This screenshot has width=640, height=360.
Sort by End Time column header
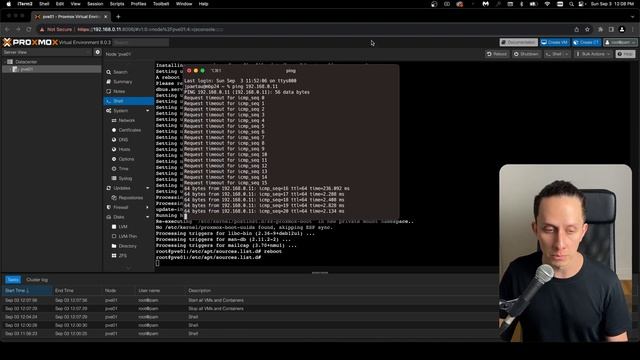coord(77,291)
